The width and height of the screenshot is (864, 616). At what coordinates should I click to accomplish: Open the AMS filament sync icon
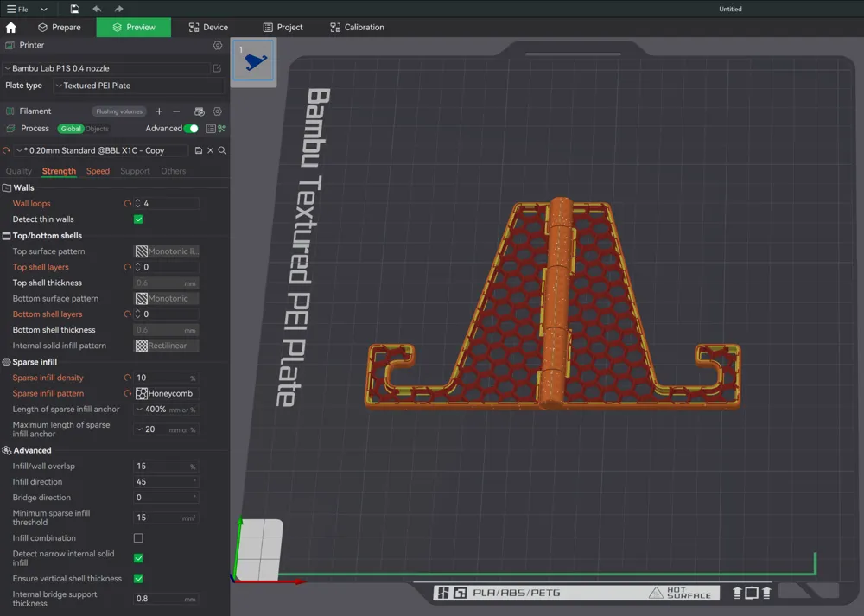click(200, 111)
